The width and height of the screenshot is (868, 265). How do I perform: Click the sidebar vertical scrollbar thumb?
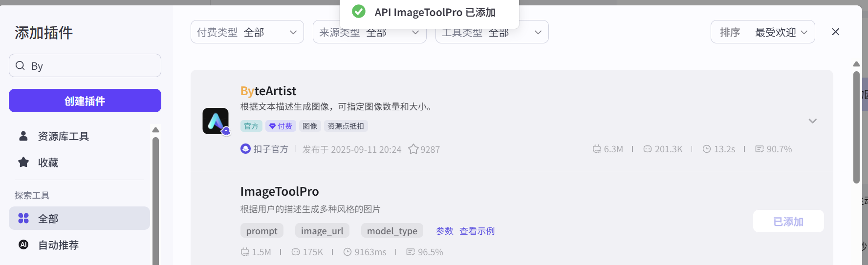coord(155,201)
